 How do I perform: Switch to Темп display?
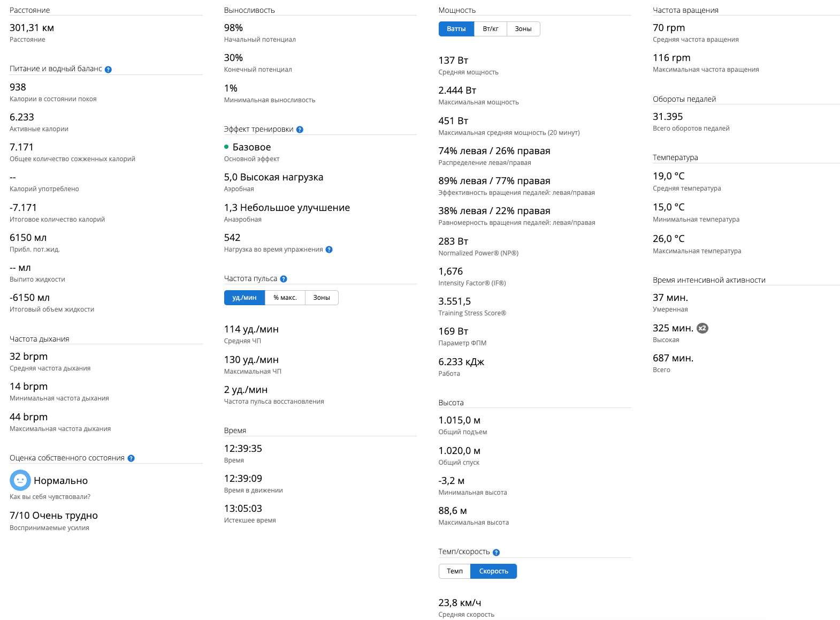(x=454, y=571)
